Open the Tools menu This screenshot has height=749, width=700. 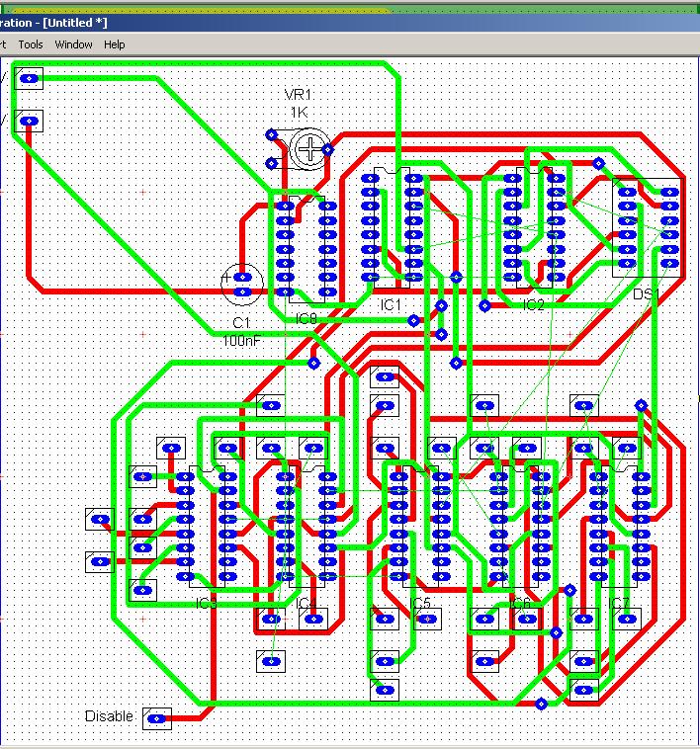[31, 44]
